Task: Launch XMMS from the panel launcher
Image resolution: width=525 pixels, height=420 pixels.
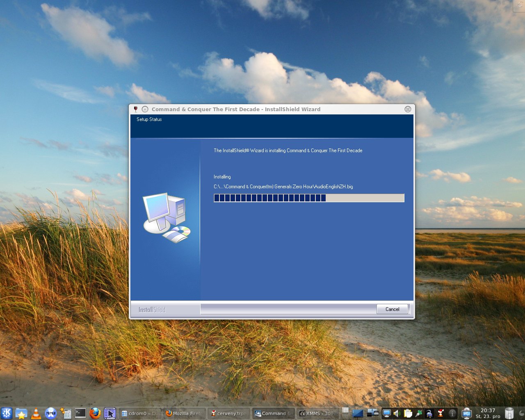Action: (51, 413)
